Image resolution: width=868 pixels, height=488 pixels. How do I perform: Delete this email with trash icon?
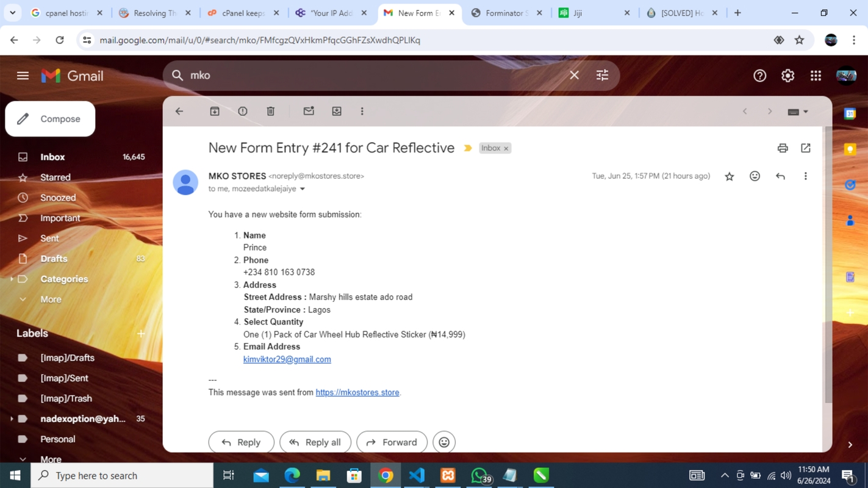pos(271,112)
